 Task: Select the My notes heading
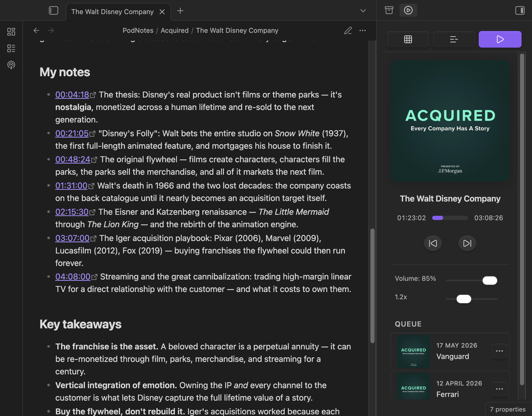[65, 72]
